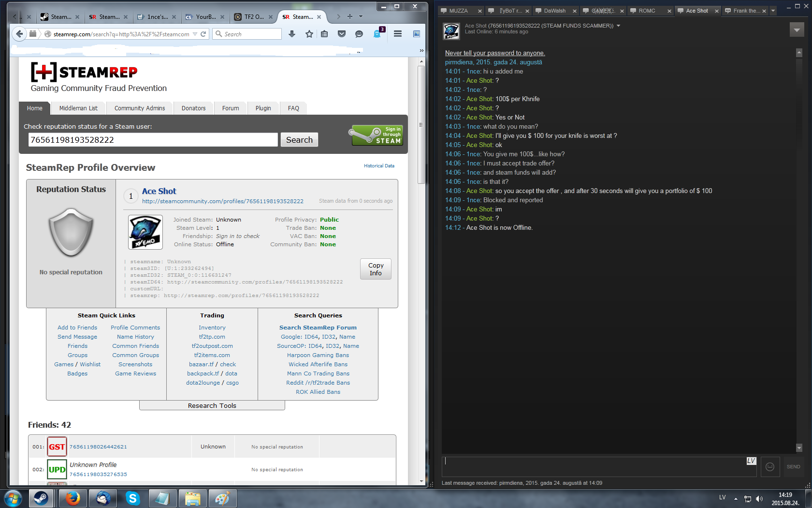Click the Steam ID search input field

(153, 140)
